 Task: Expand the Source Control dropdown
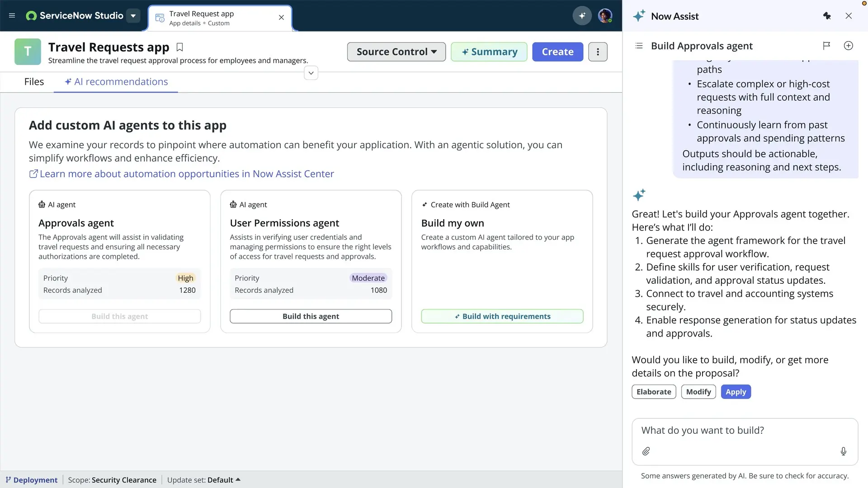click(396, 52)
